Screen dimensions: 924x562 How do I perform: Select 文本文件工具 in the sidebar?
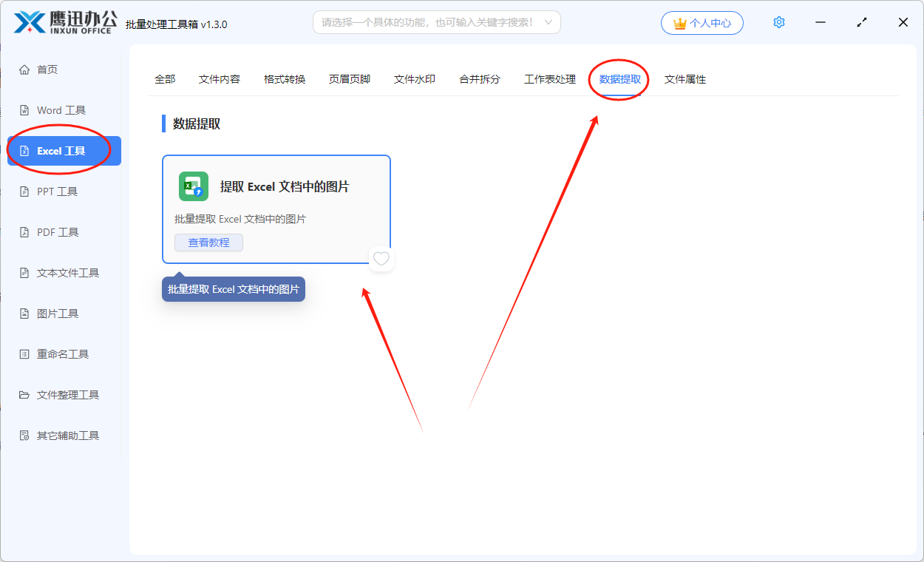point(66,272)
